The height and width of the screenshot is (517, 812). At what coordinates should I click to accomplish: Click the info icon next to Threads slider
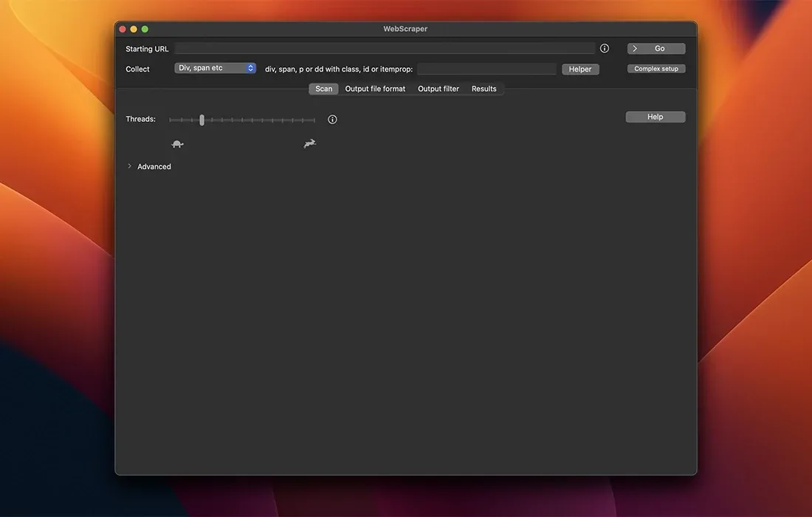click(332, 120)
